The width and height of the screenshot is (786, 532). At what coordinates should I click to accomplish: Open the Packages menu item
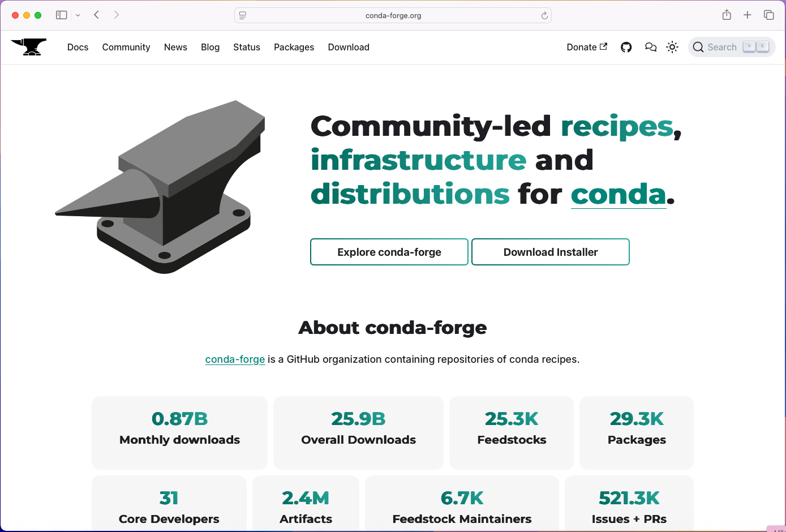(x=294, y=48)
